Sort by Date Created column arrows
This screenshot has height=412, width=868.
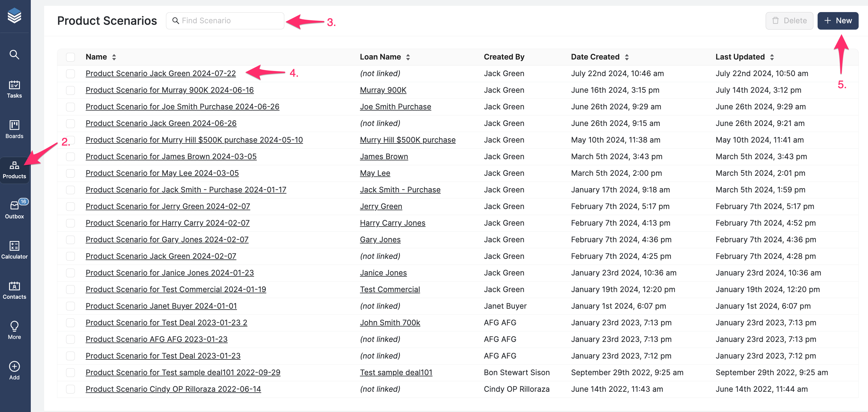coord(626,57)
